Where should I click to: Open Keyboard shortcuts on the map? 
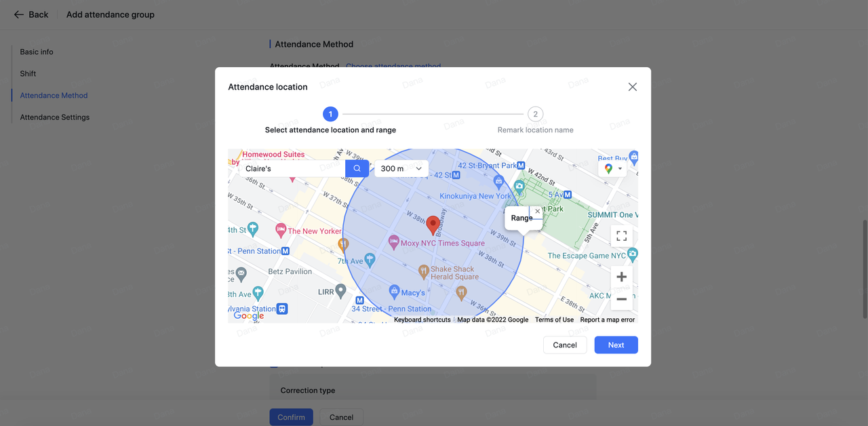(x=422, y=319)
